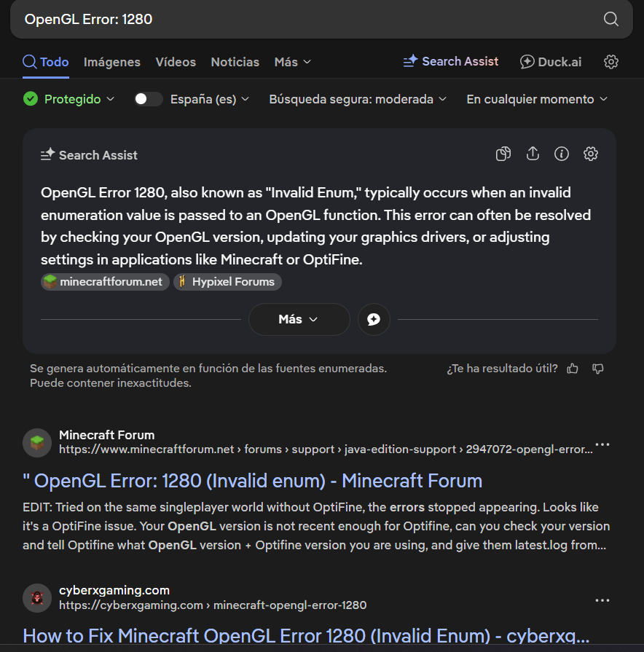Open search settings gear near Duck.ai
644x652 pixels.
[610, 62]
